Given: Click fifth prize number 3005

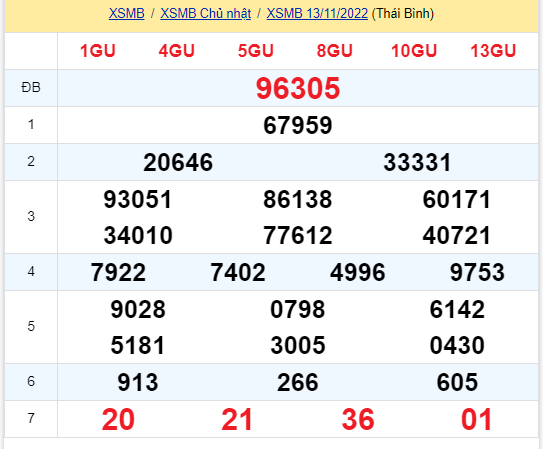Looking at the screenshot, I should pos(298,345).
